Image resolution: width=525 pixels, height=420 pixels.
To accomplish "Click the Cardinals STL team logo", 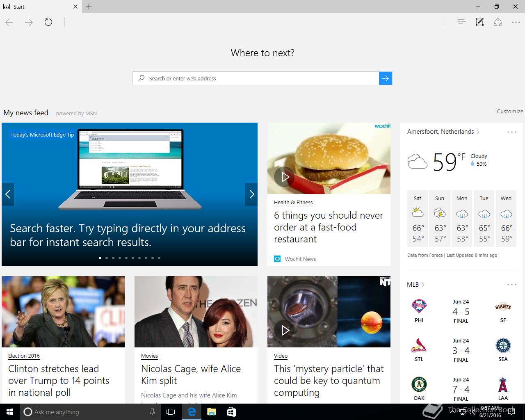I will [419, 345].
